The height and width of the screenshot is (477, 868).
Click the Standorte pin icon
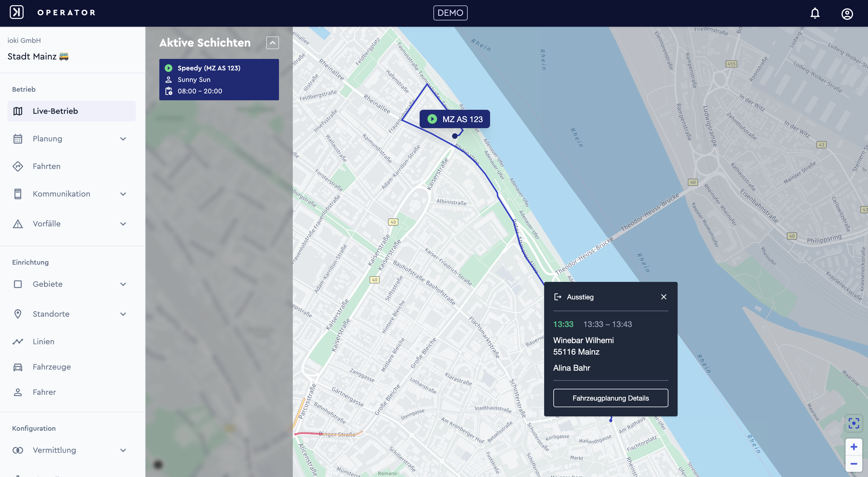click(18, 314)
